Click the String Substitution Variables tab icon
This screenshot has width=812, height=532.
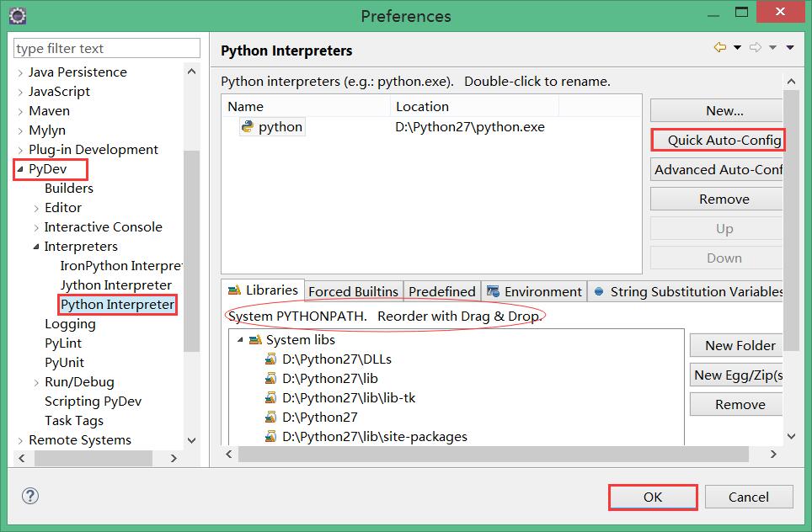point(599,291)
